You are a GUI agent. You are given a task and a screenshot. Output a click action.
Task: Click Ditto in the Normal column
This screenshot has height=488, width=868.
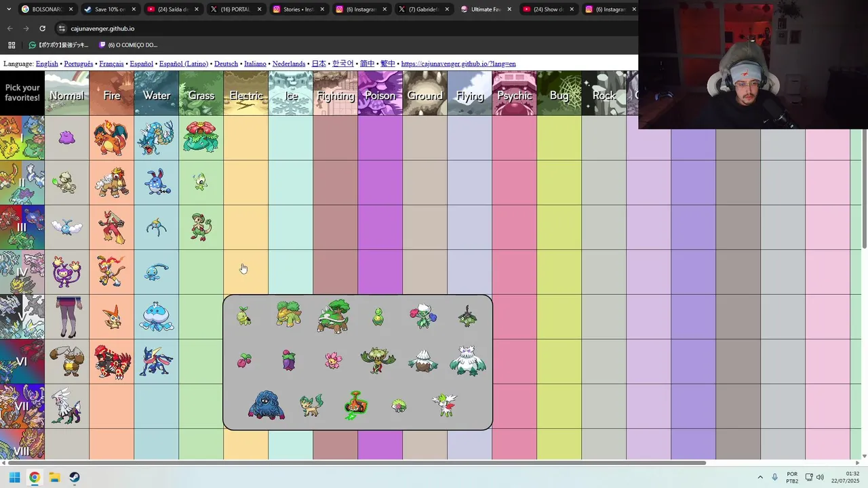[x=66, y=138]
